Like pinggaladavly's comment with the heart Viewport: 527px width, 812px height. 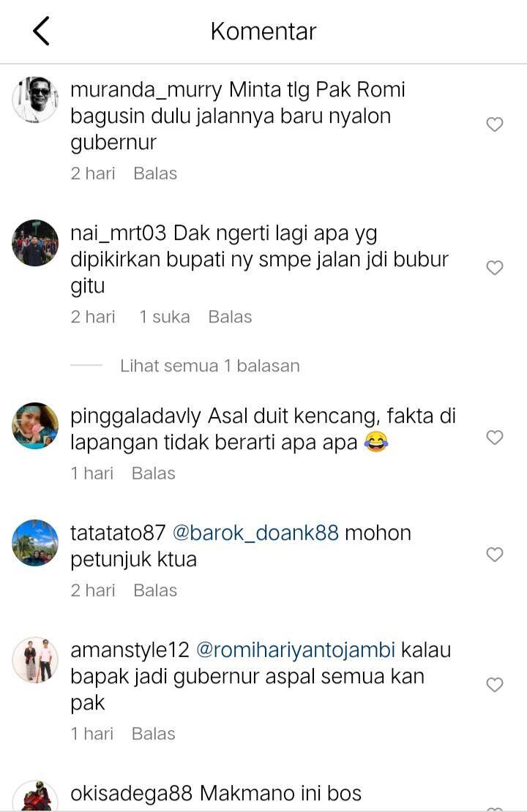coord(495,437)
